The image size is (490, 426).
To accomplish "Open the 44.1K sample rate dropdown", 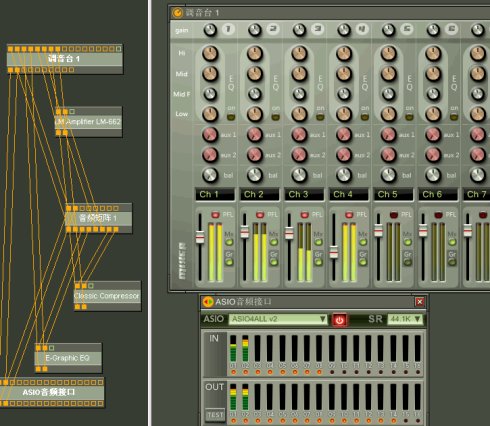I will point(405,319).
